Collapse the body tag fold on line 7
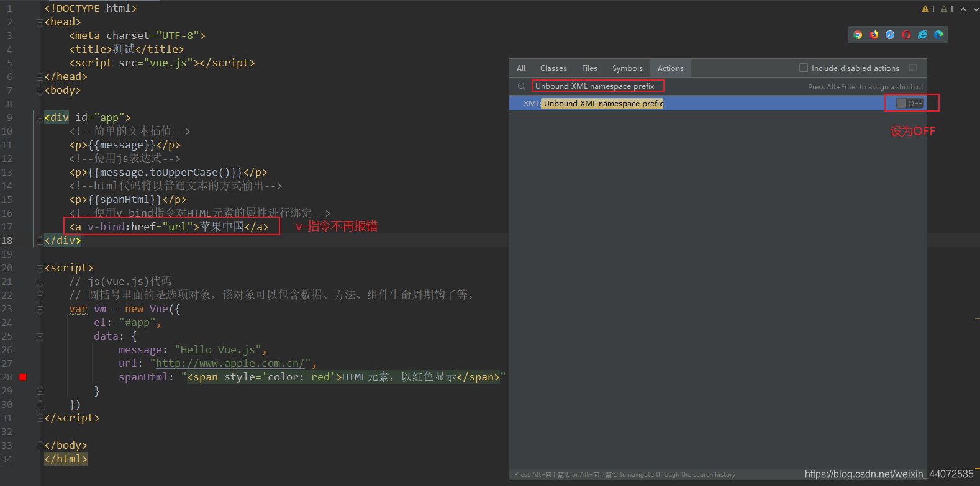The width and height of the screenshot is (980, 486). [40, 91]
